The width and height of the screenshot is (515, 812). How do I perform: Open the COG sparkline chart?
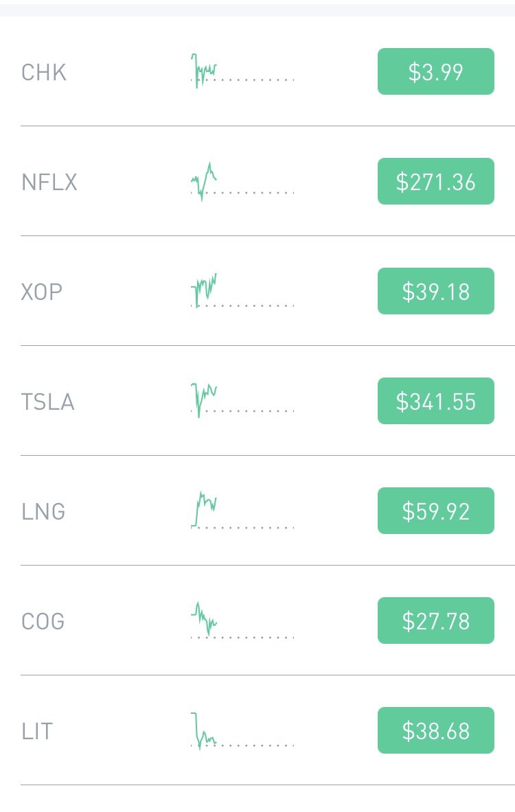[x=242, y=620]
